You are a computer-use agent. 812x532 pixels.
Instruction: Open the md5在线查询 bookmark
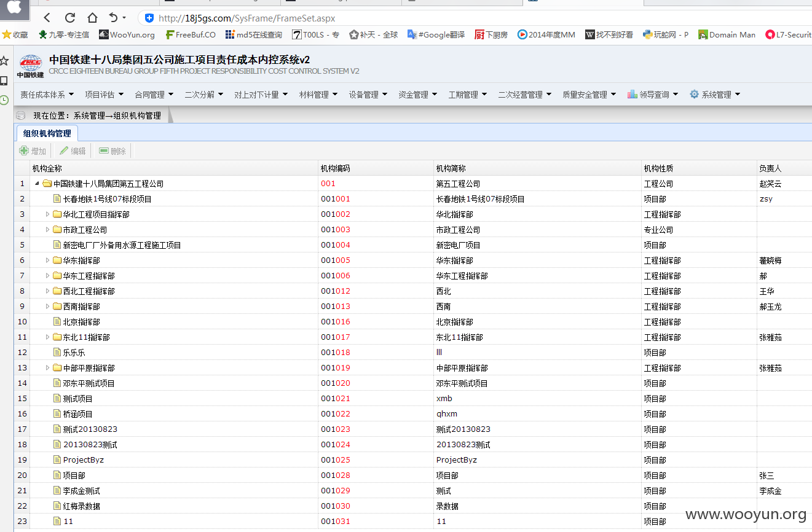coord(254,35)
